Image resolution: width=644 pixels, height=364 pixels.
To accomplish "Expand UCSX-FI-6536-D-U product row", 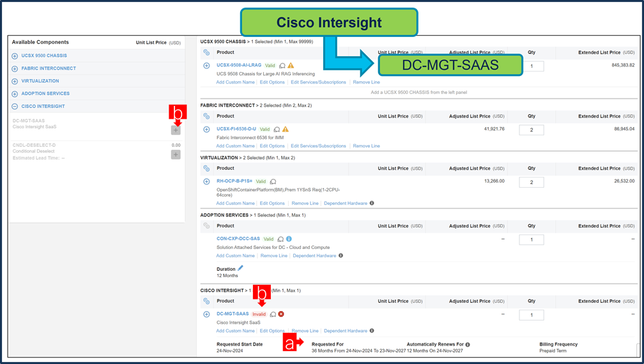I will point(206,129).
